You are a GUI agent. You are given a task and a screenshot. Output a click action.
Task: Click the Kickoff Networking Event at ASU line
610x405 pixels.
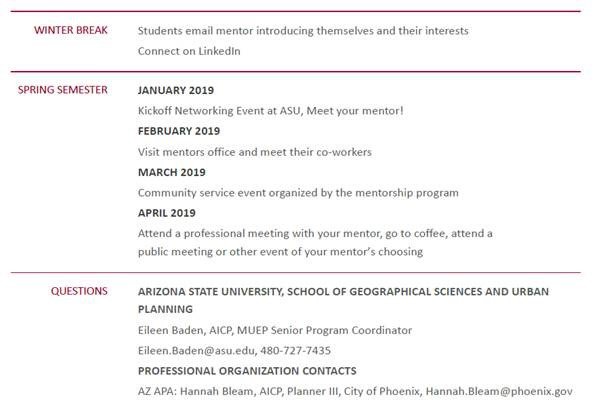(270, 111)
